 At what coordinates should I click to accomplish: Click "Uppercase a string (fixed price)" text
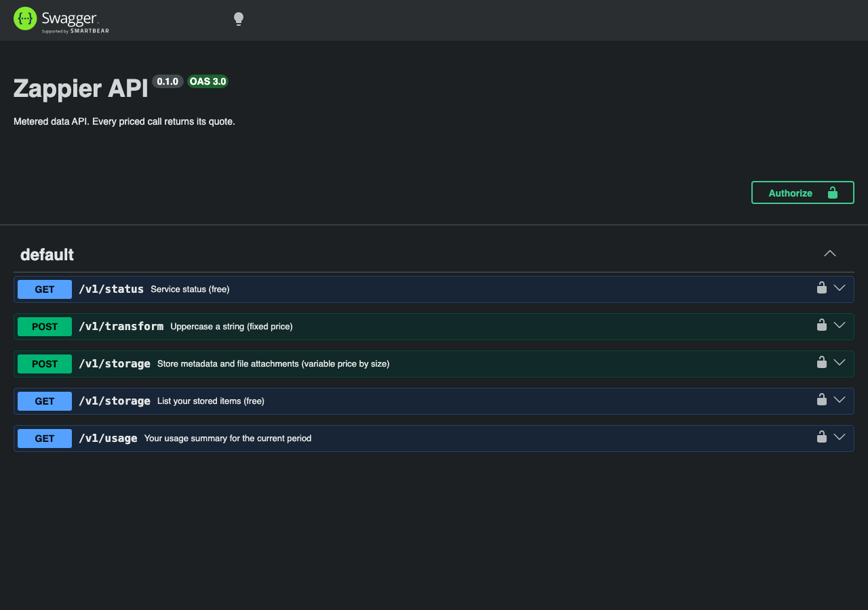pos(231,327)
